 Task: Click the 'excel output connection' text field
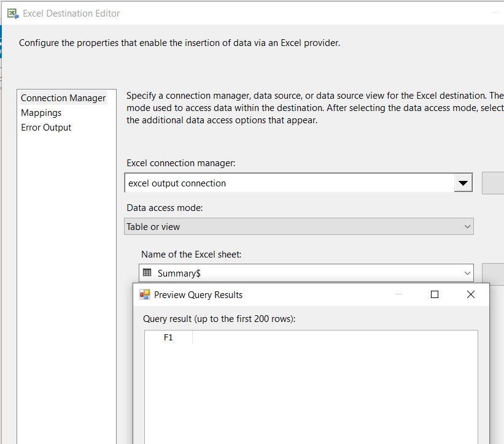point(289,183)
